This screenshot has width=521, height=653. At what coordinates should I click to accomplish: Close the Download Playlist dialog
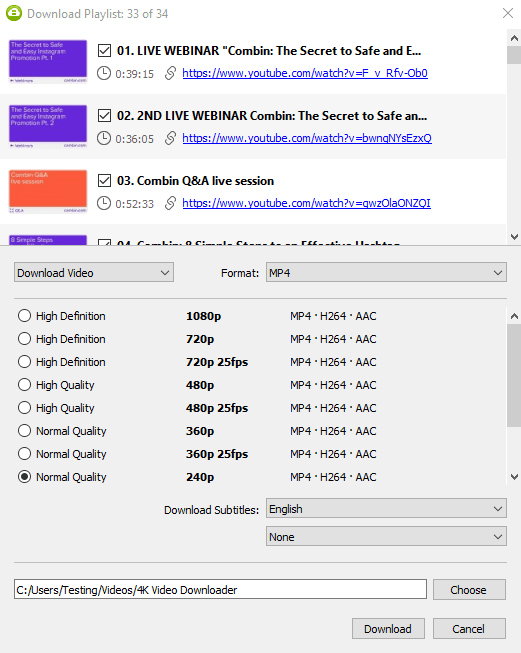508,13
